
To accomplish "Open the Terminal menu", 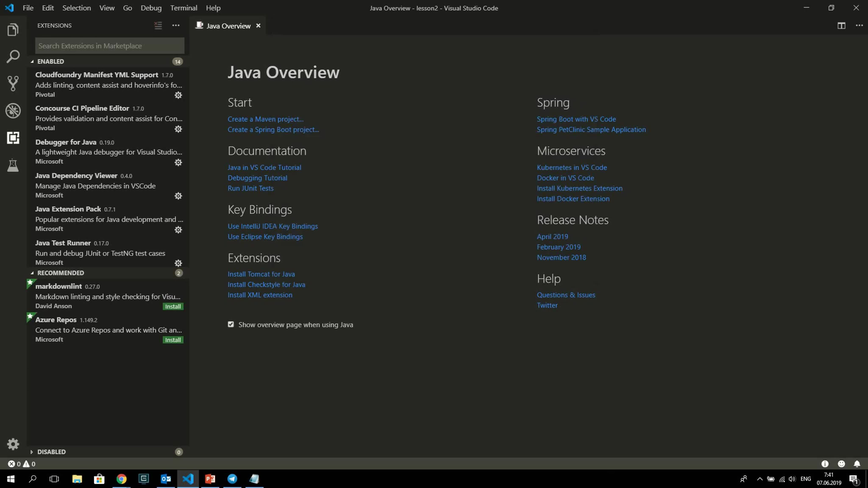I will 184,8.
